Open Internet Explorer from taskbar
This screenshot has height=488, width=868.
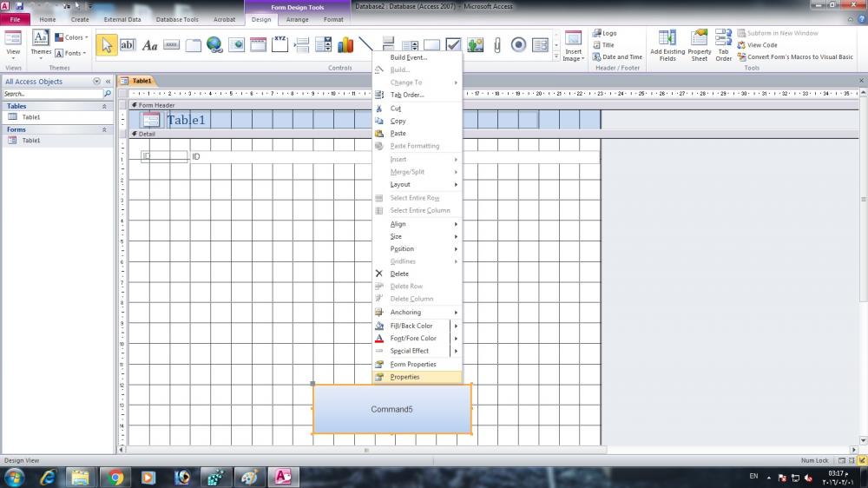pyautogui.click(x=48, y=477)
